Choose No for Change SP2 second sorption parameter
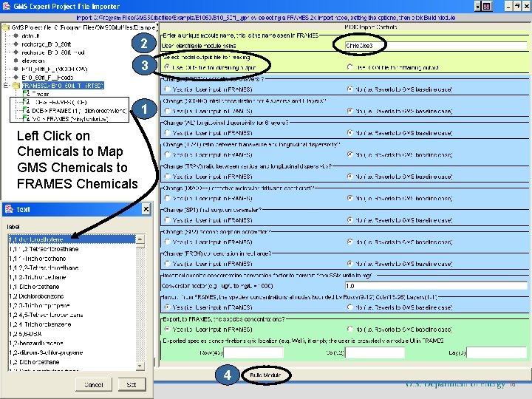 click(x=349, y=242)
